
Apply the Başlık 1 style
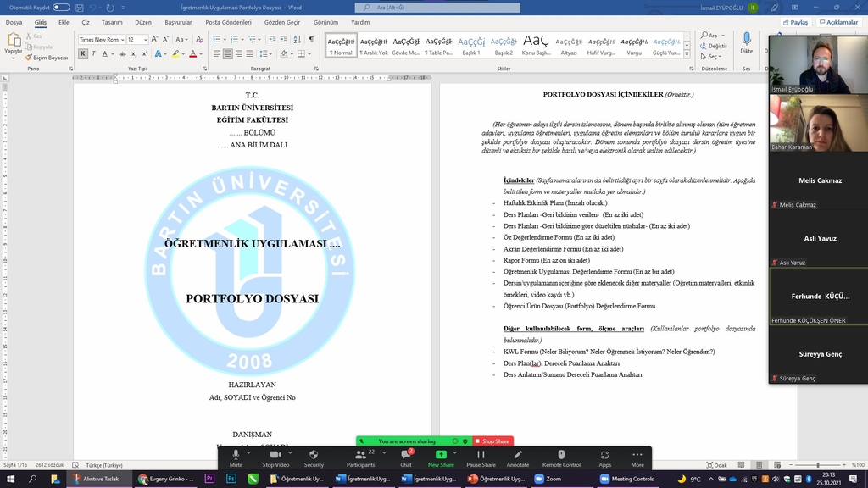[x=471, y=46]
